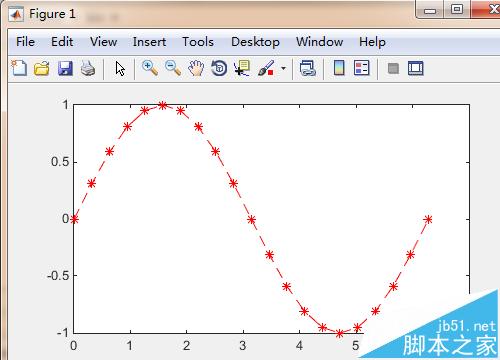Image resolution: width=500 pixels, height=360 pixels.
Task: Open the Tools menu
Action: [198, 42]
